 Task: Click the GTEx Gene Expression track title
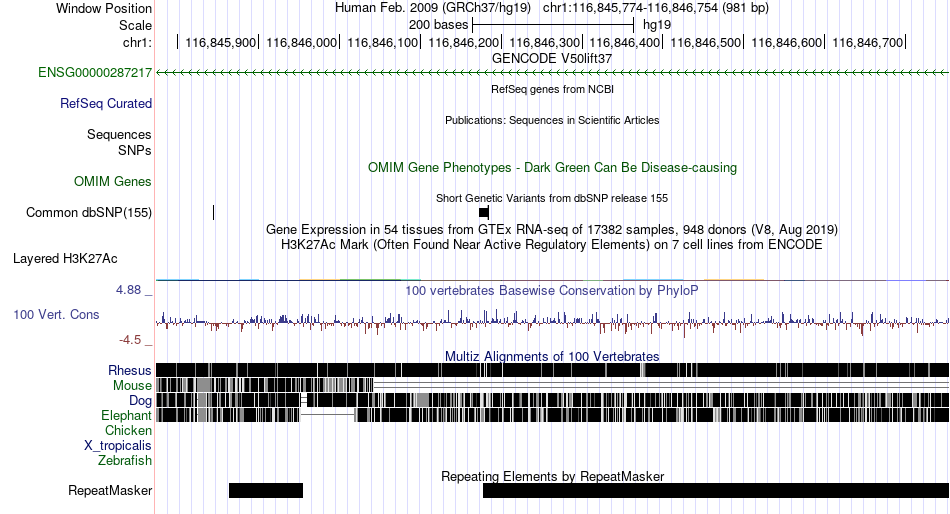pyautogui.click(x=552, y=230)
